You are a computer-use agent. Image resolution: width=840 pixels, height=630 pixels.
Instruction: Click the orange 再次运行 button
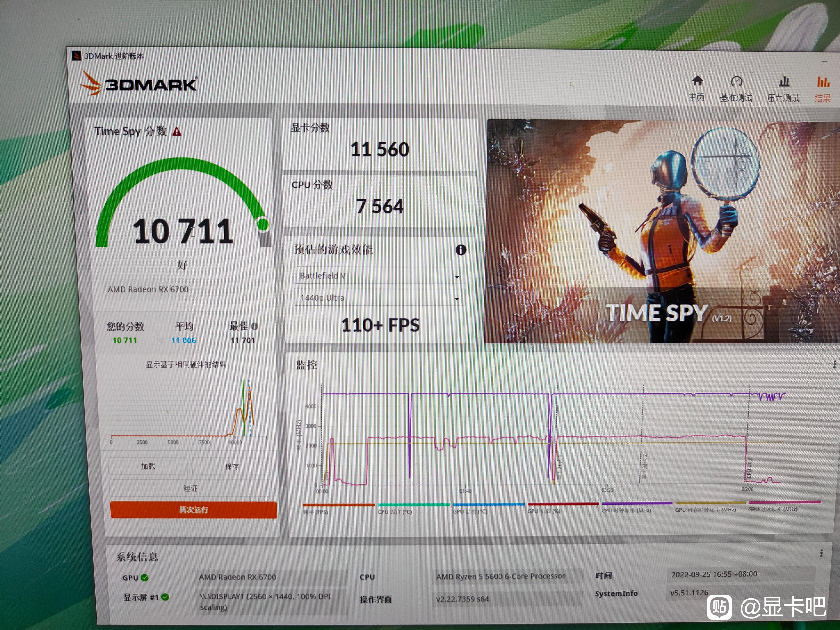click(x=193, y=510)
